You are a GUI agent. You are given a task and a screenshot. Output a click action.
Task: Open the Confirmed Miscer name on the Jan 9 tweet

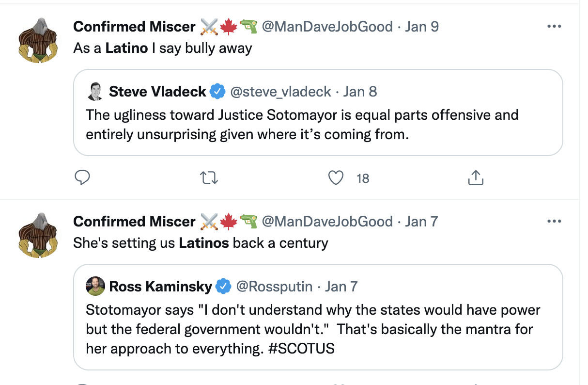[x=134, y=26]
